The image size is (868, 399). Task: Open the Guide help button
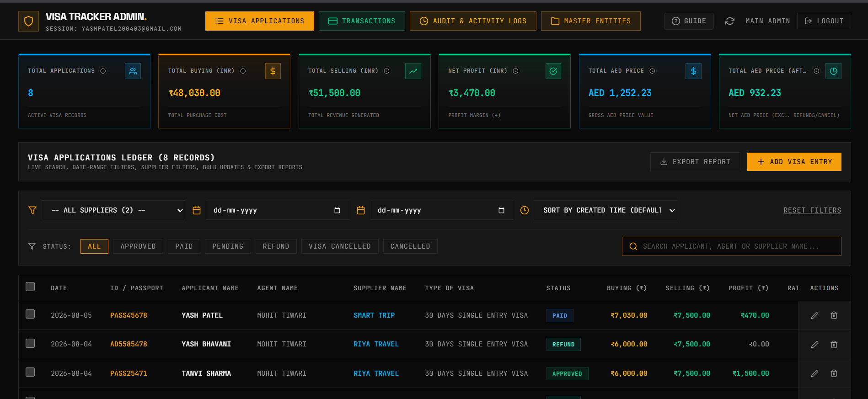pos(689,21)
